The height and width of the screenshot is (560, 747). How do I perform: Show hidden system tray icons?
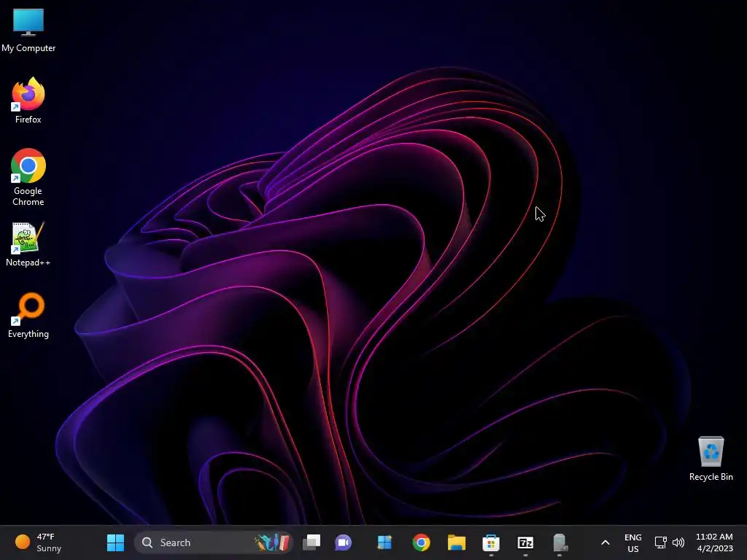click(x=605, y=542)
